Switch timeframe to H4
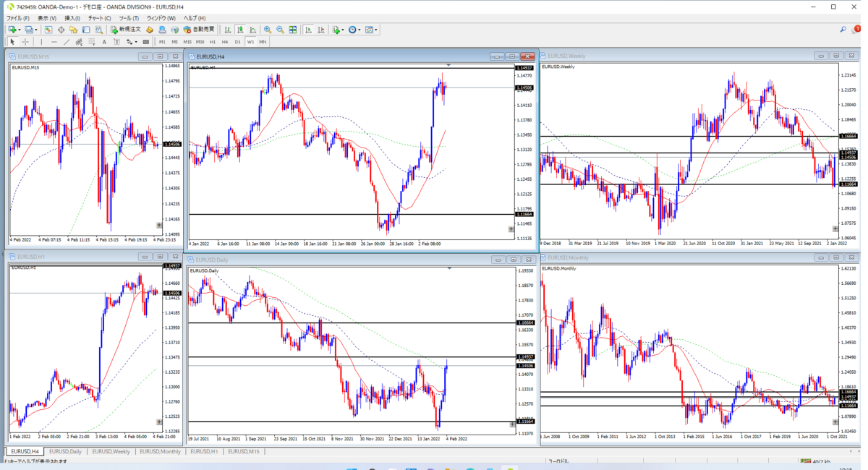 225,42
